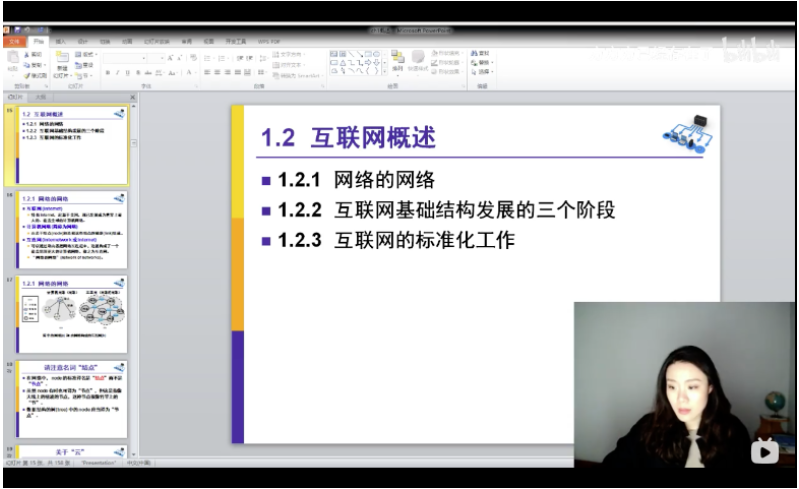Toggle Text Shadow formatting
Viewport: 799px width, 489px height.
point(138,73)
